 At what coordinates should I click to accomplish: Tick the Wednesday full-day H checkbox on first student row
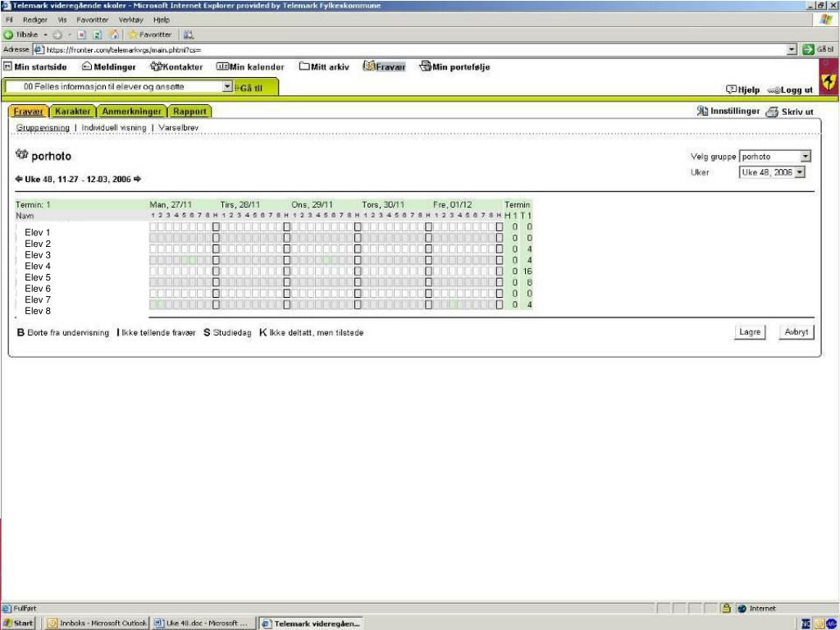point(358,226)
